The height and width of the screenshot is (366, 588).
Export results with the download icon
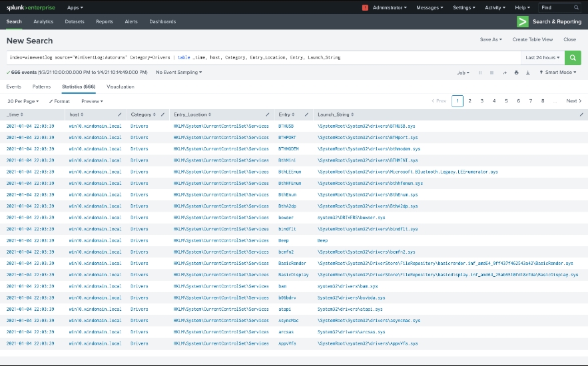click(529, 73)
